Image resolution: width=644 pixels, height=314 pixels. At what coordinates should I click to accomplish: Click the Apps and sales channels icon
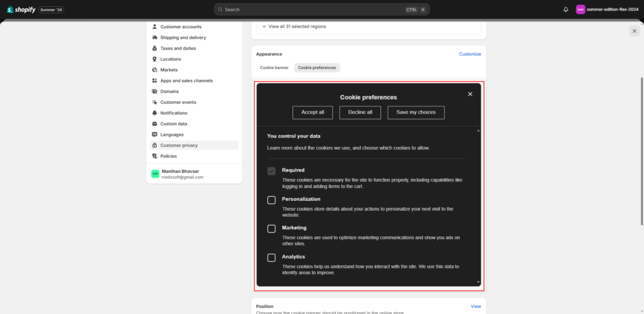click(154, 80)
